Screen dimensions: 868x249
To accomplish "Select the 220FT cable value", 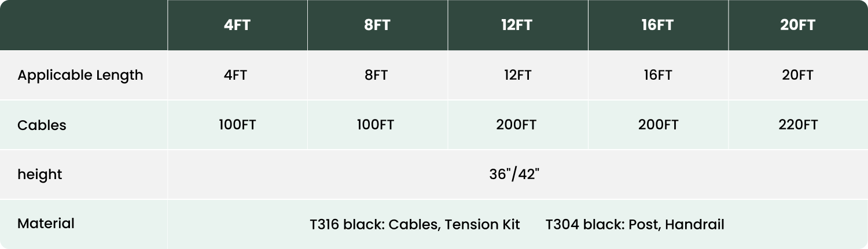I will pyautogui.click(x=797, y=125).
